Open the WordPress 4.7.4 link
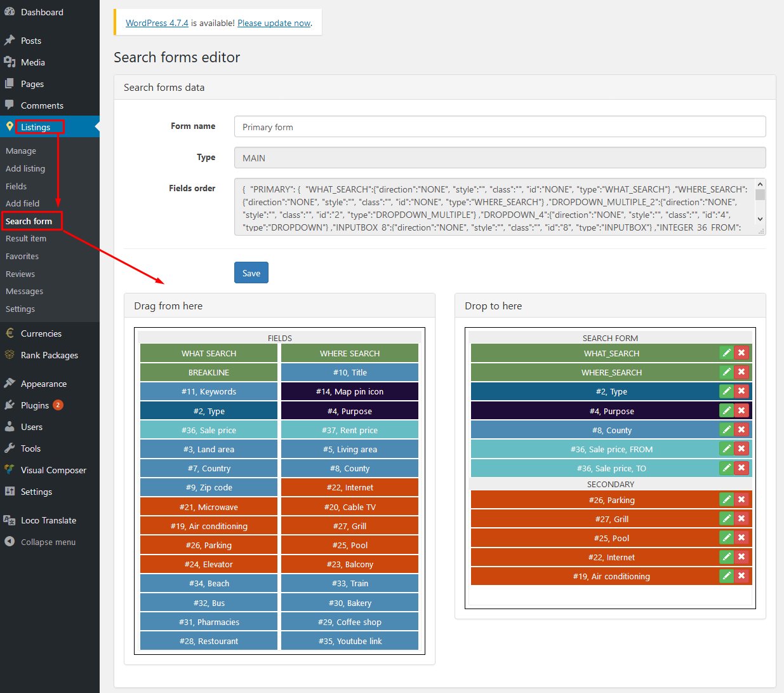 [x=157, y=23]
